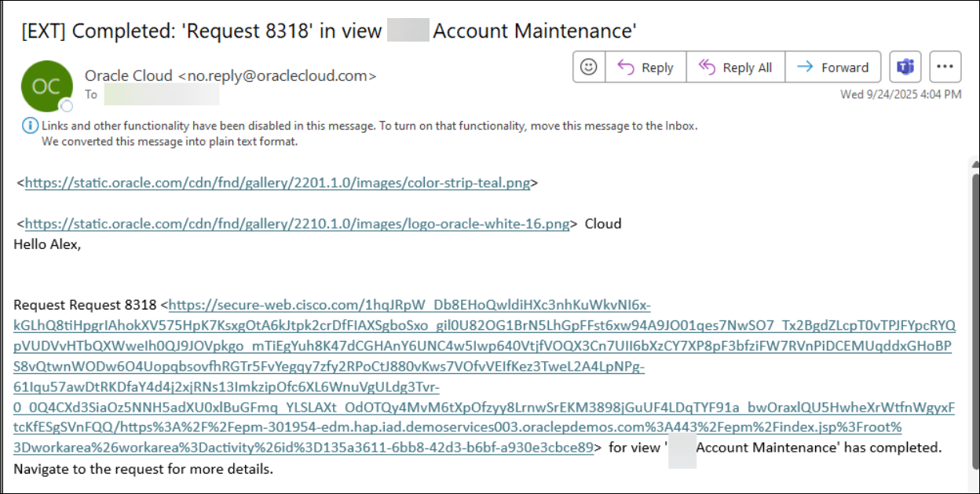980x494 pixels.
Task: Select 'Navigate to the request for more details.'
Action: click(x=143, y=470)
